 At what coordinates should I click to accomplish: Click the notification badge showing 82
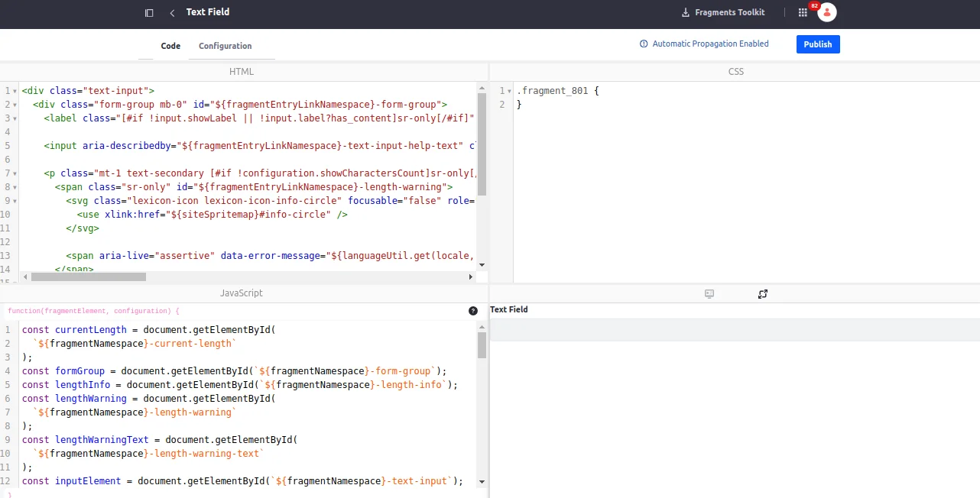point(814,5)
